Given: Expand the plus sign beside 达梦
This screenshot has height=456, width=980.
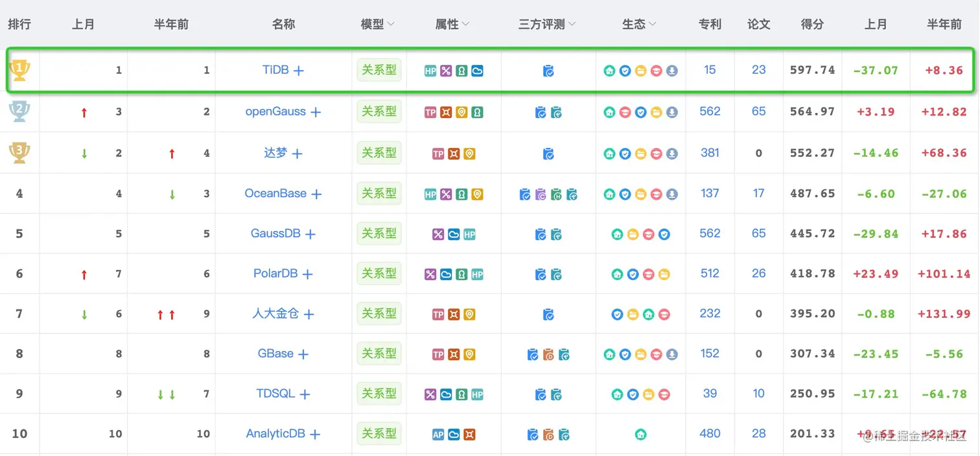Looking at the screenshot, I should pyautogui.click(x=297, y=154).
